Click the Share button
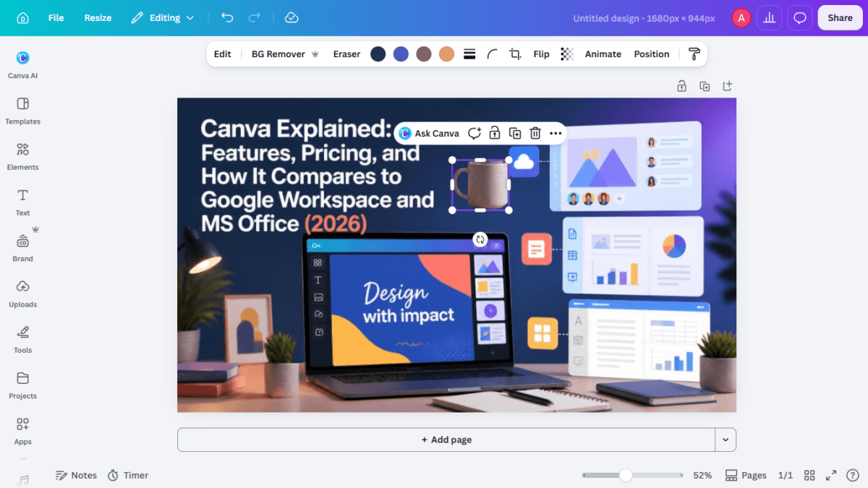Image resolution: width=868 pixels, height=488 pixels. [x=840, y=18]
